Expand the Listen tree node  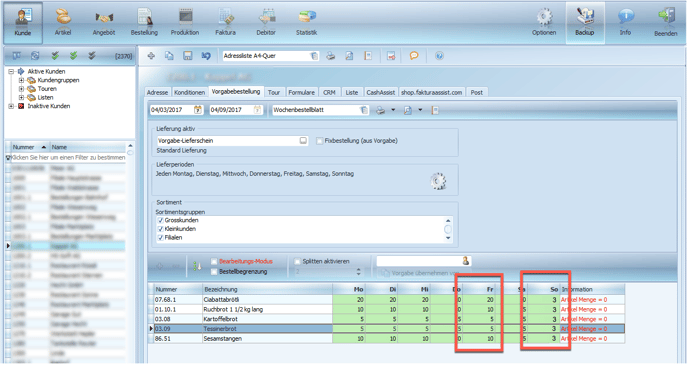coord(21,98)
